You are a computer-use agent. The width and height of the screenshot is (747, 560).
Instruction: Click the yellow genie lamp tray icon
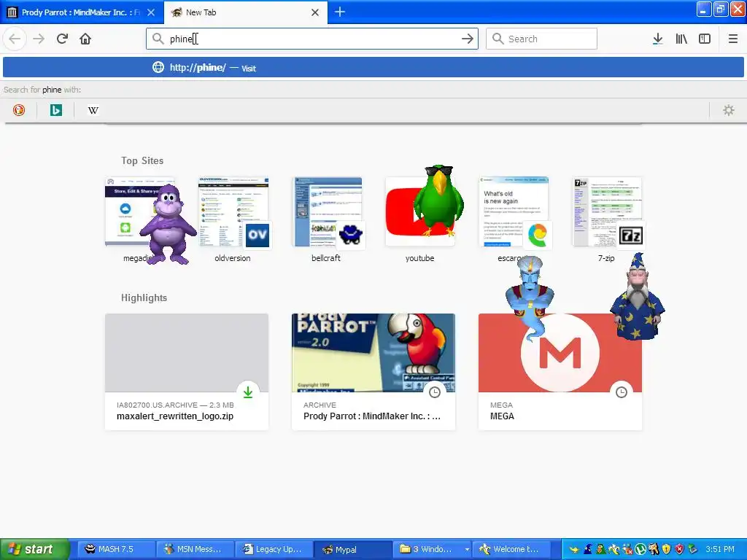[x=575, y=550]
